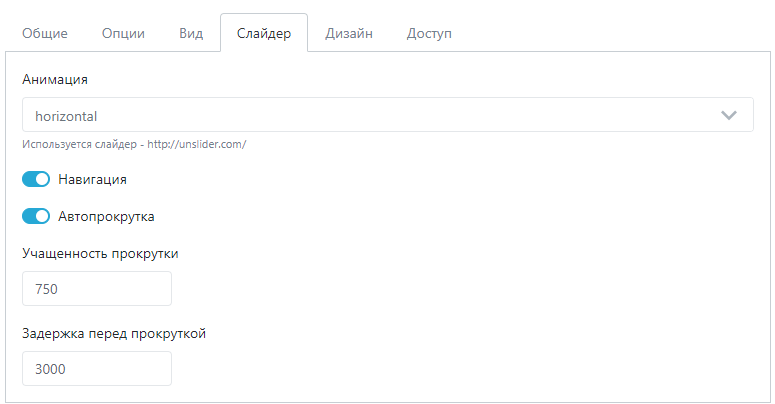Viewport: 775px width, 404px height.
Task: Click the unslider.com URL in the hint
Action: click(197, 144)
